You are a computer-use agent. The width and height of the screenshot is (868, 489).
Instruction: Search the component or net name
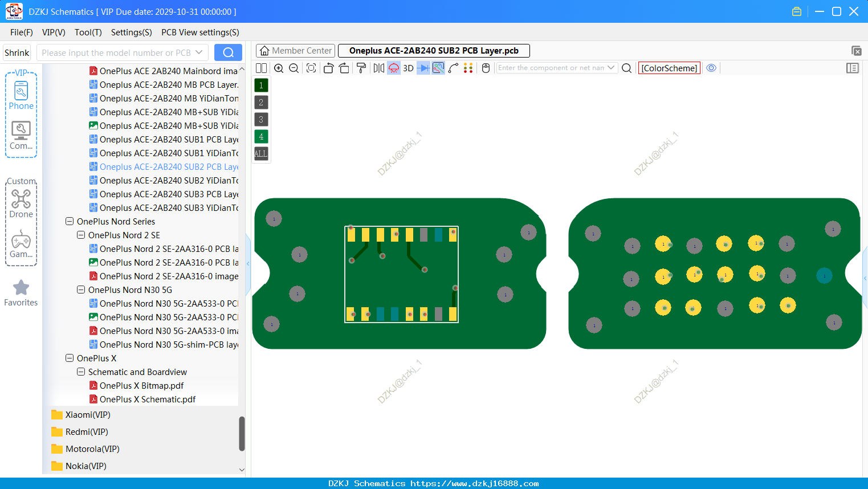[x=626, y=68]
